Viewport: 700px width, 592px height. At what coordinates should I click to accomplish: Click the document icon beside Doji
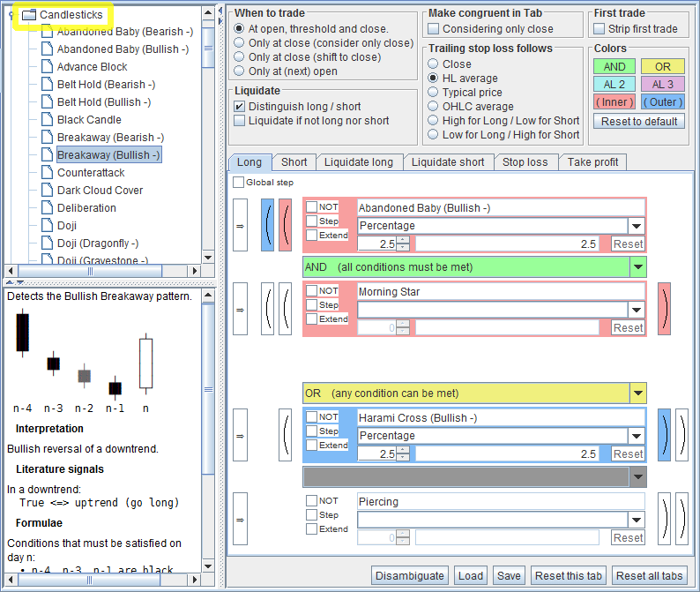tap(47, 225)
